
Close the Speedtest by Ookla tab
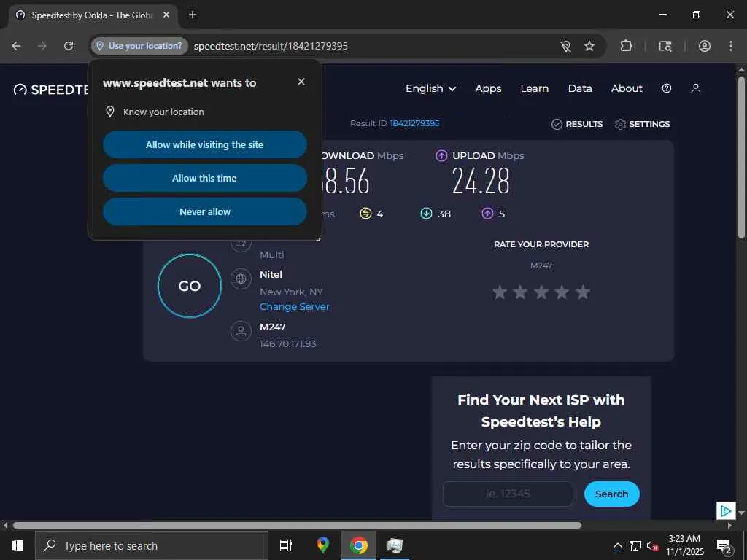coord(166,15)
